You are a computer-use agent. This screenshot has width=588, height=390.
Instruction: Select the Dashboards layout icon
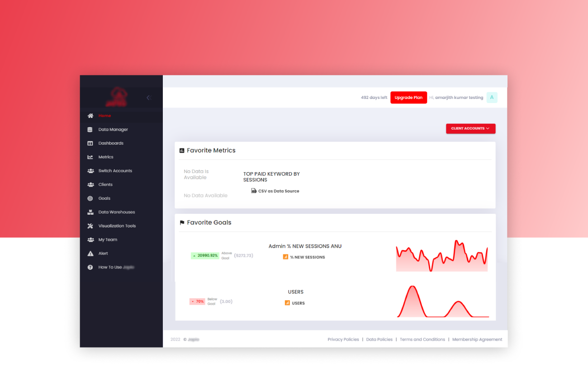point(90,143)
